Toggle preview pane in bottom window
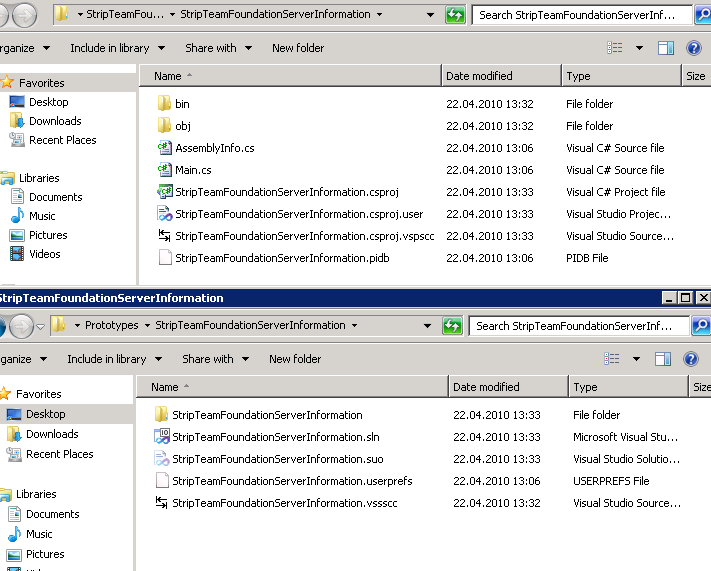711x571 pixels. point(662,359)
